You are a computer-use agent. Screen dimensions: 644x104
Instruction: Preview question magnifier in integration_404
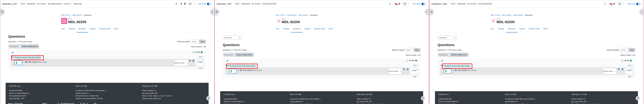click(x=404, y=69)
